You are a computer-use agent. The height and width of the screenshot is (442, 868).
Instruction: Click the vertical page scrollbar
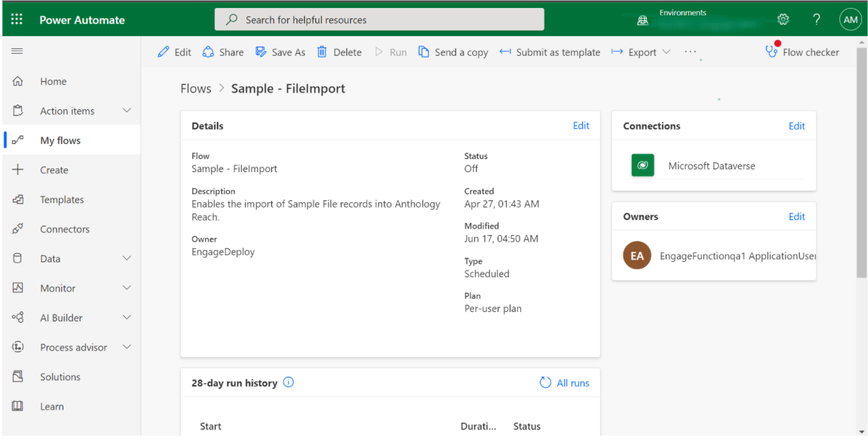[861, 163]
